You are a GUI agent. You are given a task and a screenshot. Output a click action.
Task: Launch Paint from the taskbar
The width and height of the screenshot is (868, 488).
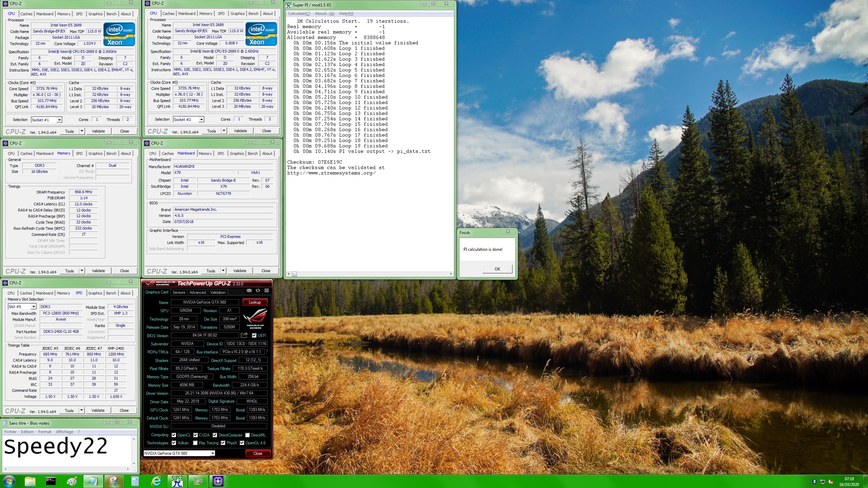(x=72, y=481)
